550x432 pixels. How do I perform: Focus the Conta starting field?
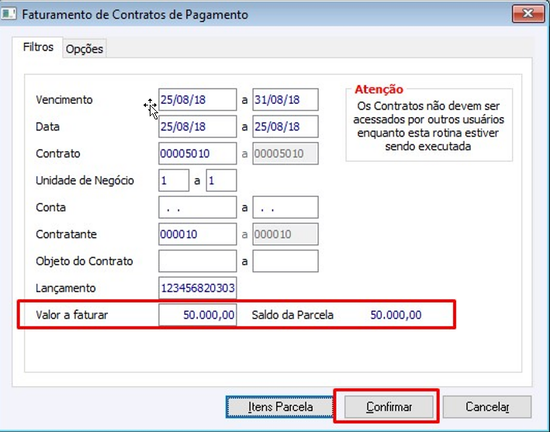197,208
